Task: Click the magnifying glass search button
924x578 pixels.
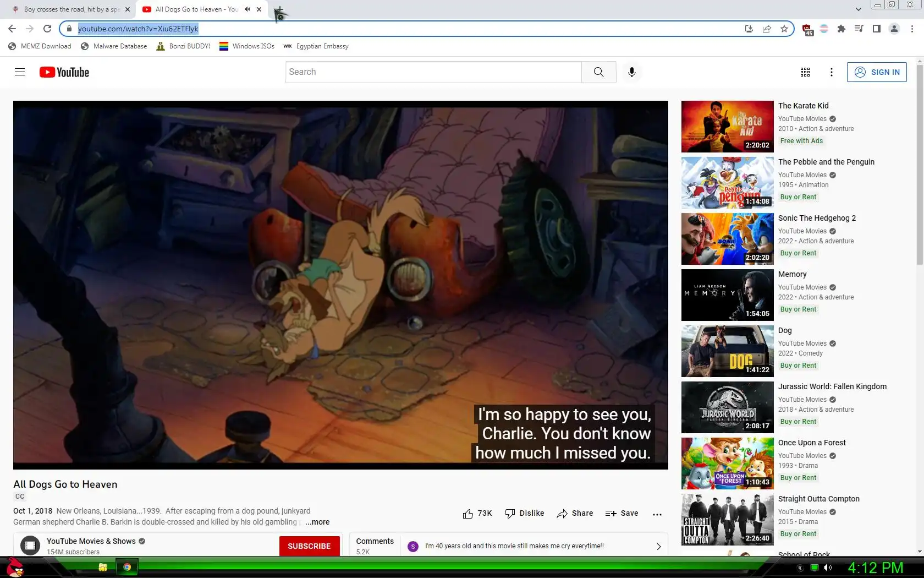Action: pos(598,72)
